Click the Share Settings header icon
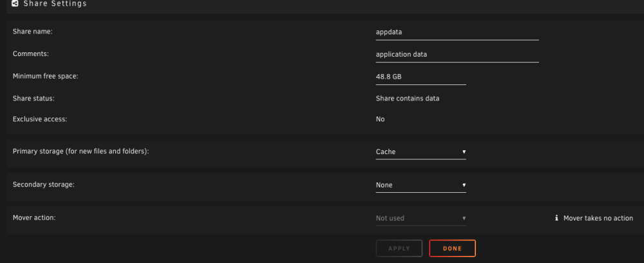Screen dimensions: 644x263 (x=15, y=4)
